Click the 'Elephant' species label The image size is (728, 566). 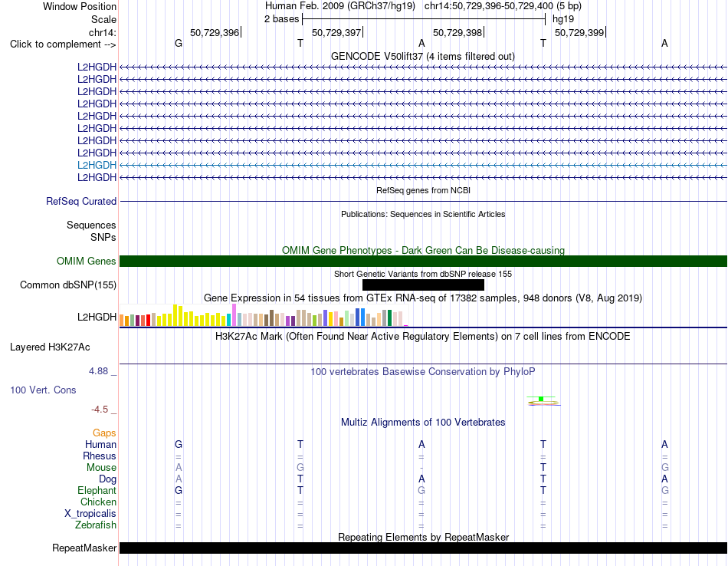click(97, 490)
